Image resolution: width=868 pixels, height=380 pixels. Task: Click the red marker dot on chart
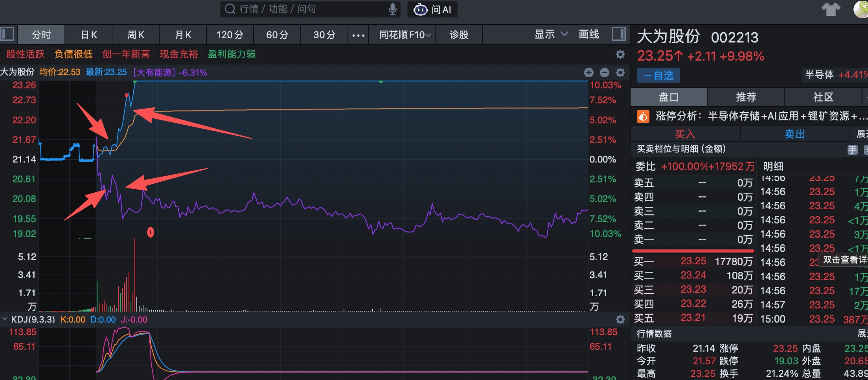151,232
